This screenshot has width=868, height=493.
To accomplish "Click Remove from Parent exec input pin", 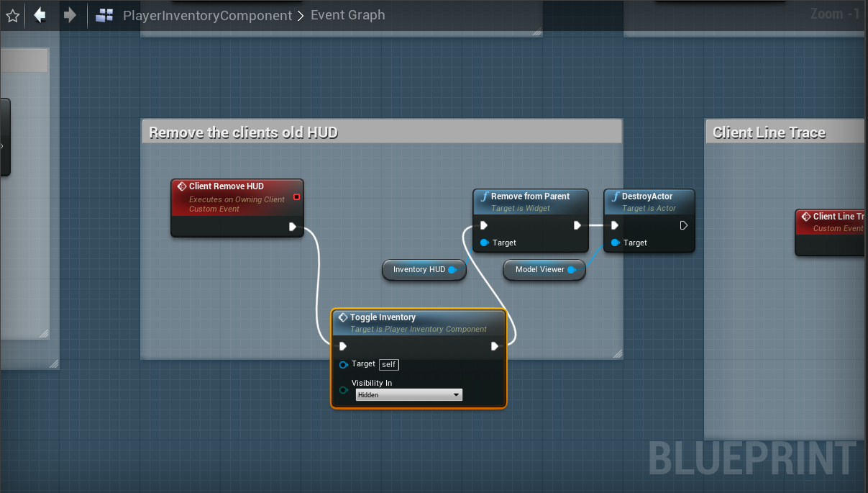I will point(485,225).
